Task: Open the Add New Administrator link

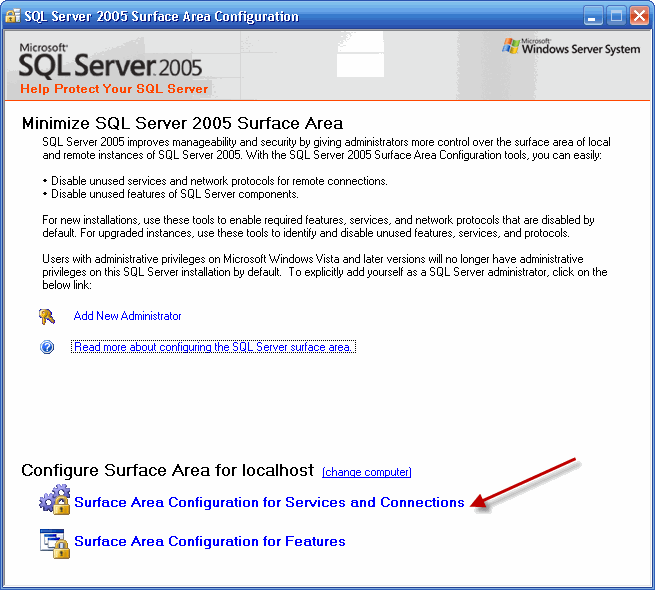Action: click(x=127, y=316)
